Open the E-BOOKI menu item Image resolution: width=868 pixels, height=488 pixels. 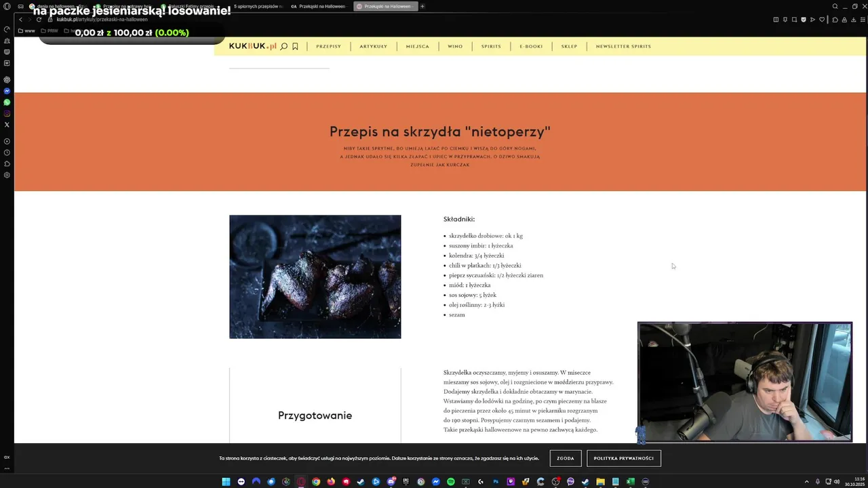coord(531,46)
